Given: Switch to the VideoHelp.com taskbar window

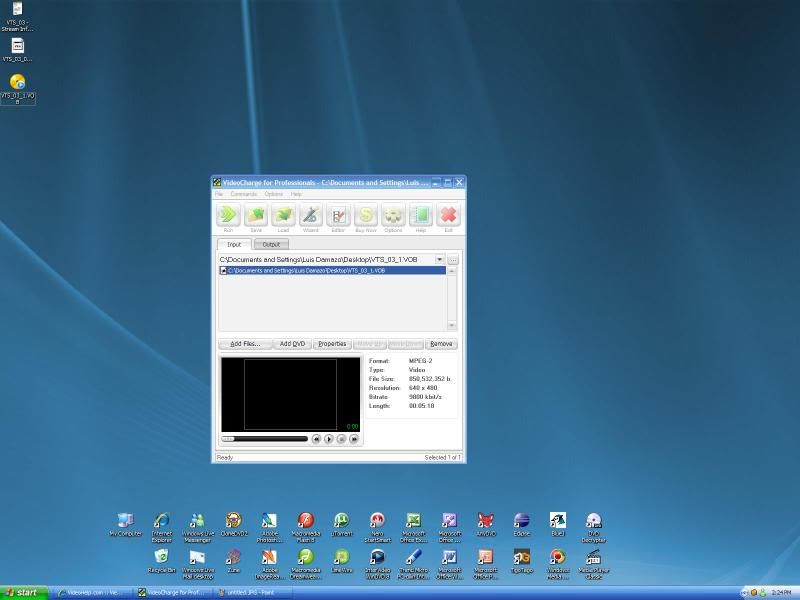Looking at the screenshot, I should point(91,592).
